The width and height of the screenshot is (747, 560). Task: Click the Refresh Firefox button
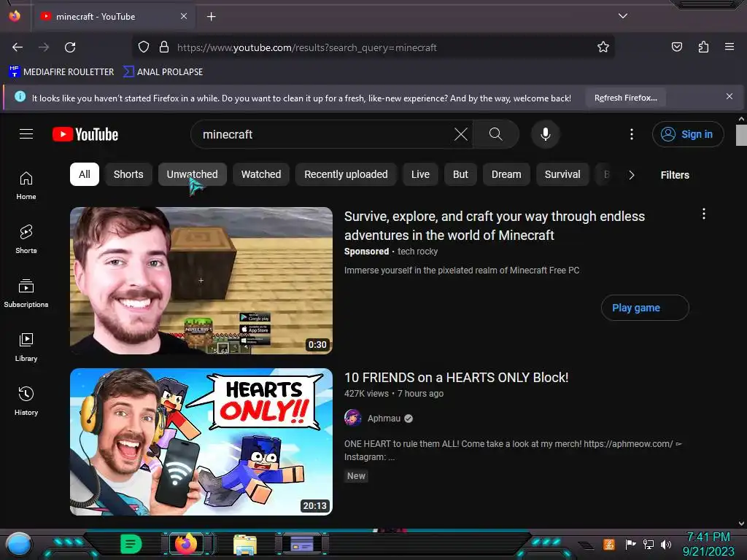pyautogui.click(x=625, y=98)
